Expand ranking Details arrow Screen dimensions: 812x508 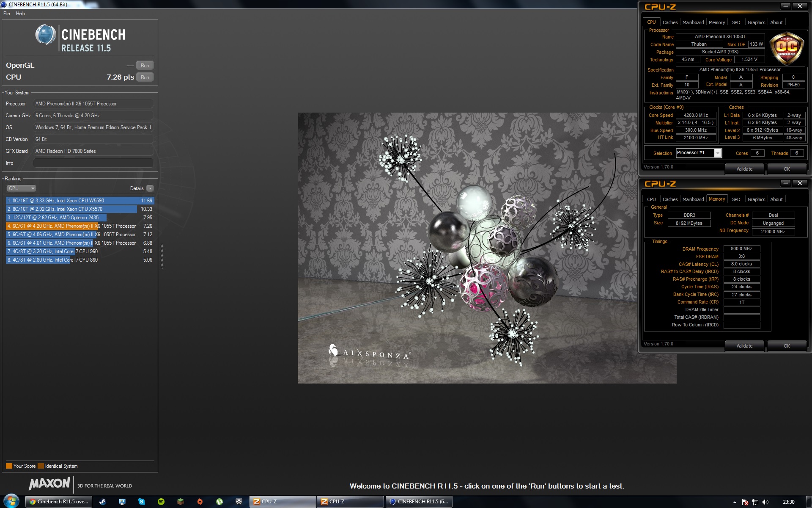pyautogui.click(x=150, y=188)
